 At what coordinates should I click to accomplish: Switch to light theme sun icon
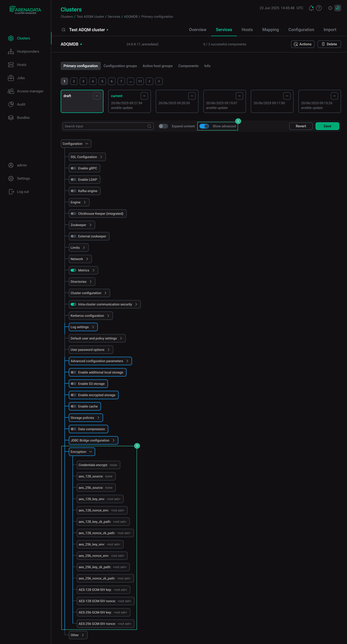click(330, 8)
